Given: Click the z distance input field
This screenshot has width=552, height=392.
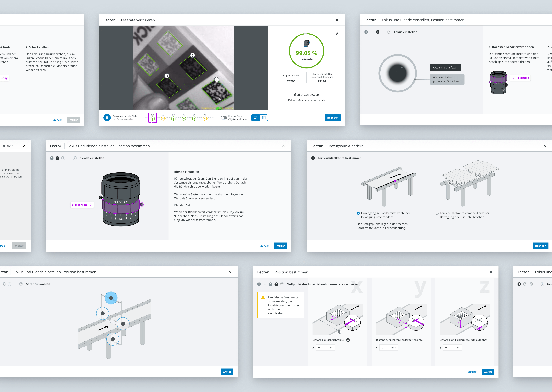Looking at the screenshot, I should pyautogui.click(x=452, y=348).
